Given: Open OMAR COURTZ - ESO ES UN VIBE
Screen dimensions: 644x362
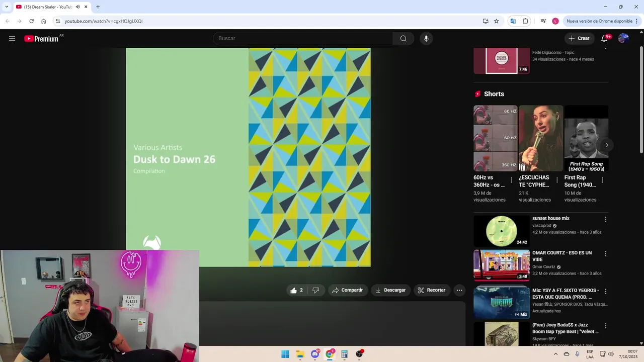Looking at the screenshot, I should (562, 256).
